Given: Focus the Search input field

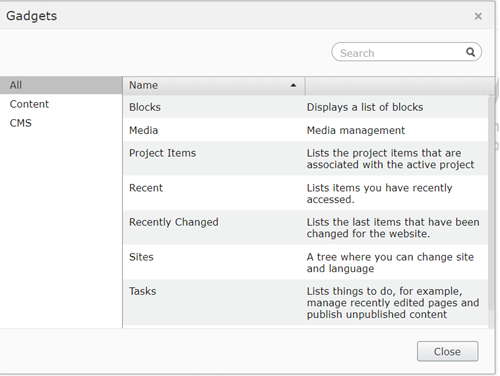Looking at the screenshot, I should [406, 52].
